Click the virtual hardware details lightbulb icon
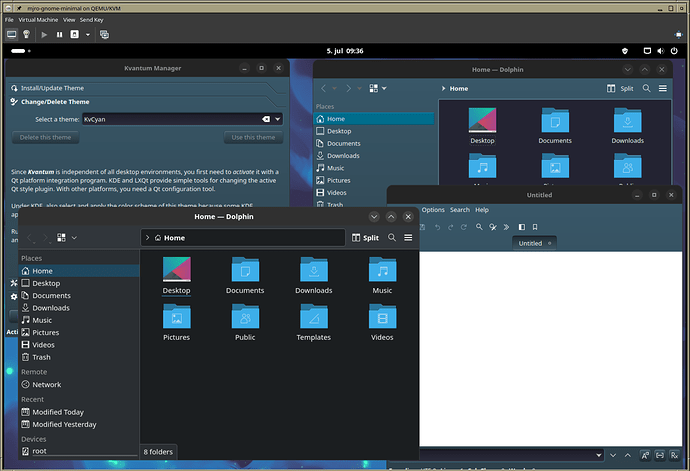This screenshot has width=690, height=471. pos(26,34)
